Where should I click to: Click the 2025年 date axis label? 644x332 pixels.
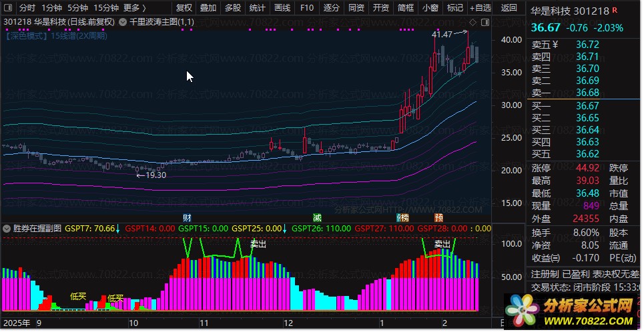coord(17,323)
